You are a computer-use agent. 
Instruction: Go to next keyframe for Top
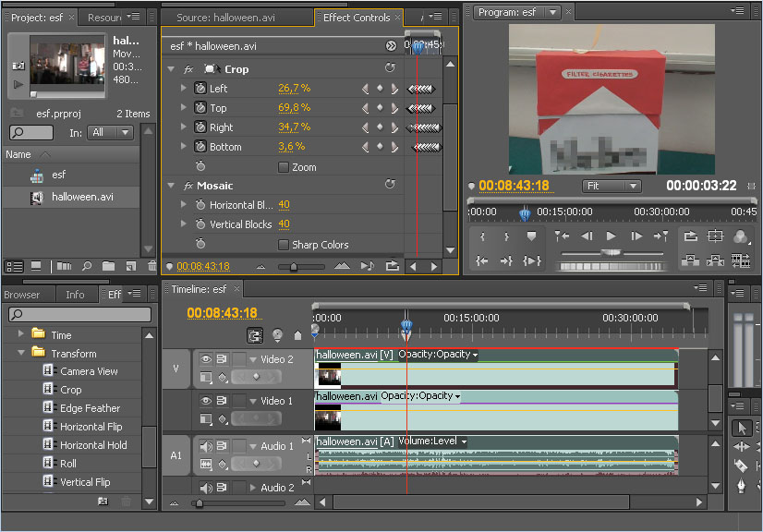pyautogui.click(x=394, y=107)
